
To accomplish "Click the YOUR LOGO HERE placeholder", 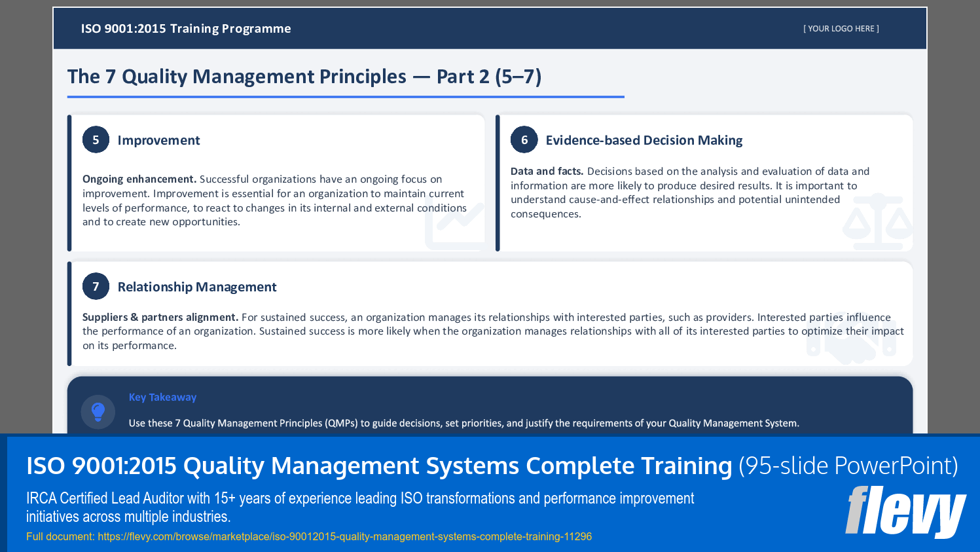I will [841, 28].
